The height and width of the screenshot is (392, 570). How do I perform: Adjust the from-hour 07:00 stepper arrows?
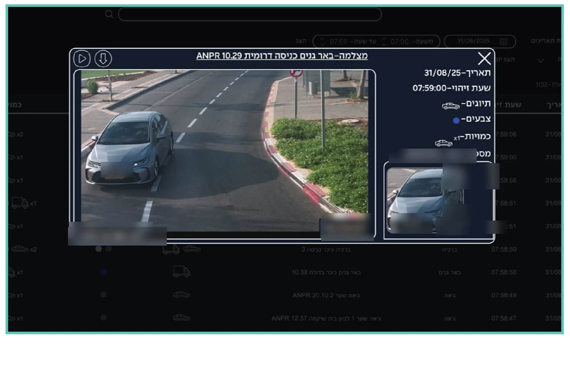pyautogui.click(x=384, y=41)
